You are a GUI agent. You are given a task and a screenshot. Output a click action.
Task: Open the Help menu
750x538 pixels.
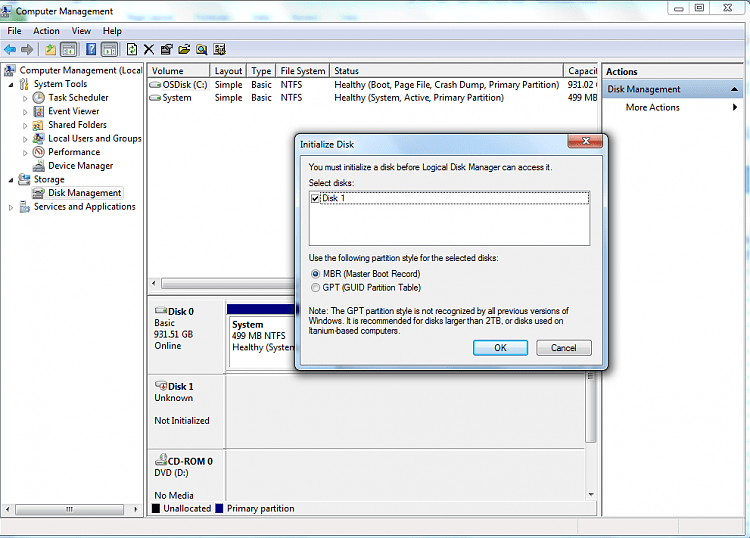pos(112,31)
